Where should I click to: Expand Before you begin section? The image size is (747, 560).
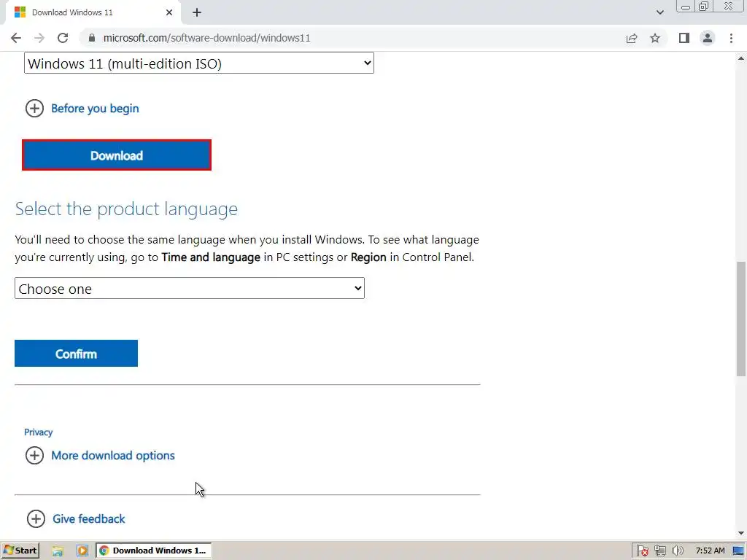tap(34, 109)
